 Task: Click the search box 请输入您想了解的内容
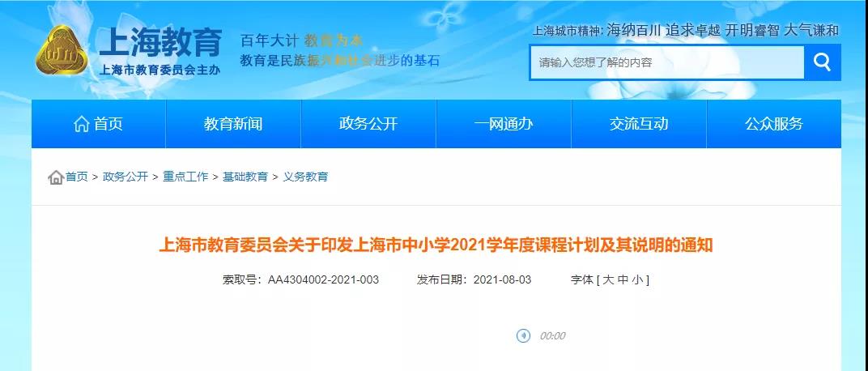point(667,62)
